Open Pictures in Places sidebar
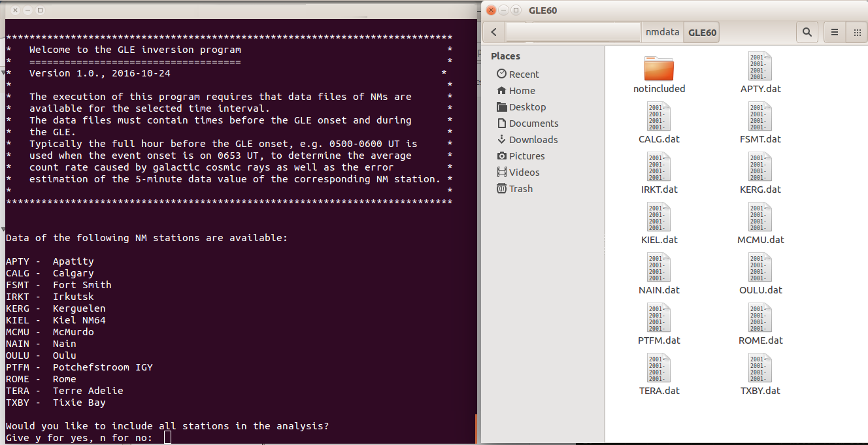The image size is (868, 445). [x=520, y=156]
